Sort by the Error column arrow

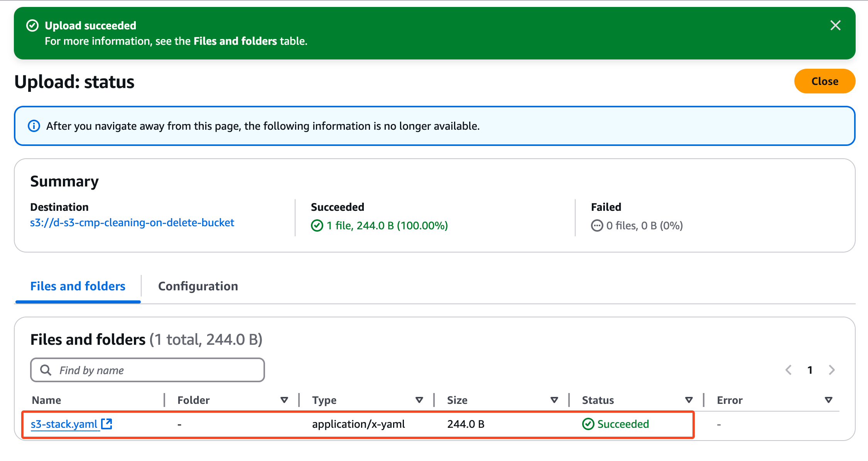click(828, 400)
